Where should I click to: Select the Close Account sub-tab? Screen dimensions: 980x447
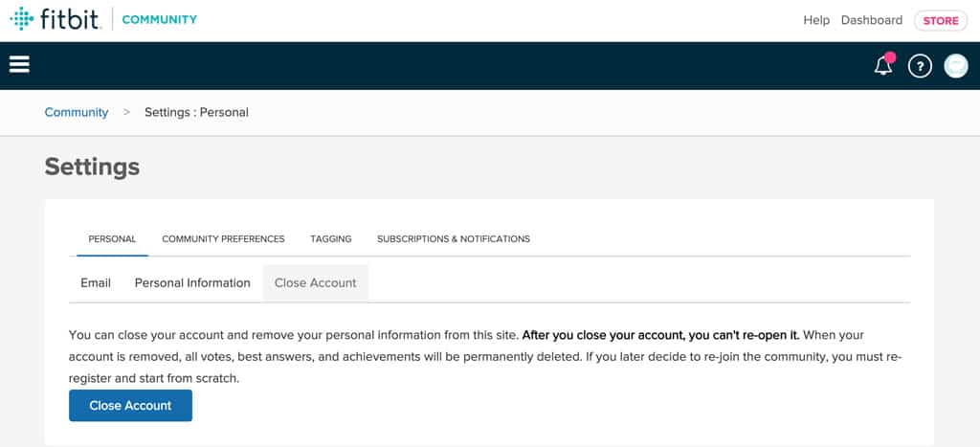coord(315,282)
